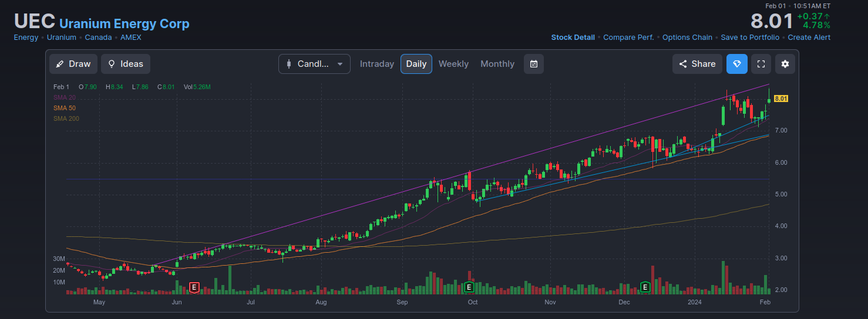Select the SMA 20 indicator label

click(65, 97)
